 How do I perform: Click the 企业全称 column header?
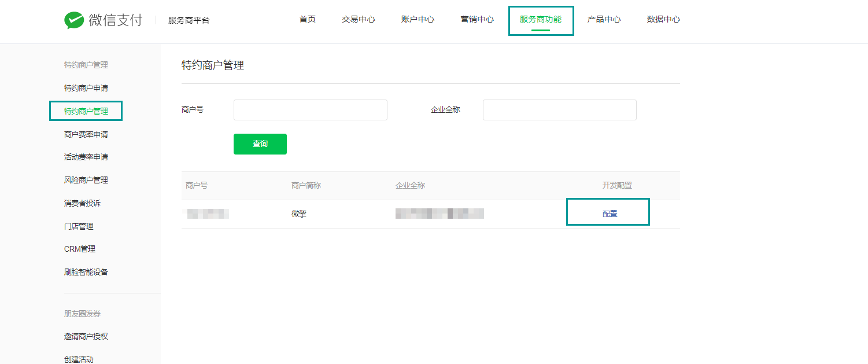410,185
